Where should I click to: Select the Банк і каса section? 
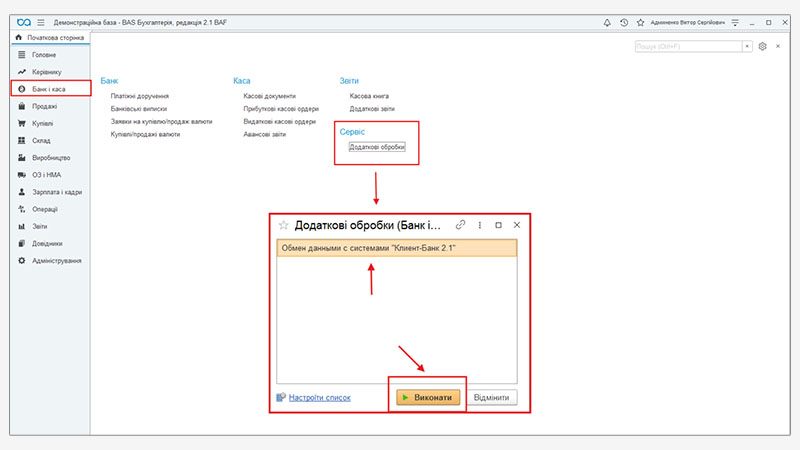(x=50, y=89)
